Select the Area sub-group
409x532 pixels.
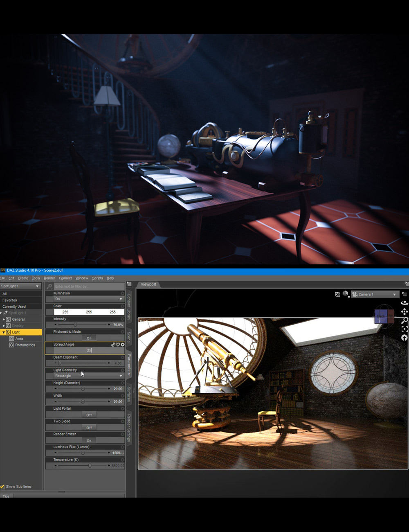(x=19, y=339)
